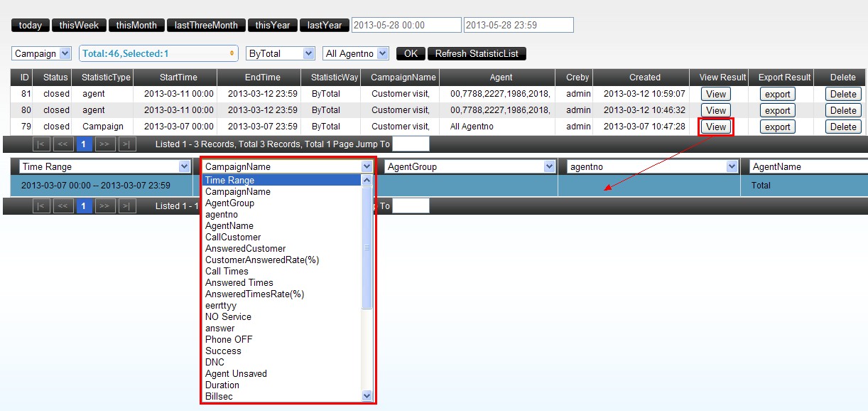The image size is (868, 411).
Task: Click the thisWeek date filter button
Action: 79,26
